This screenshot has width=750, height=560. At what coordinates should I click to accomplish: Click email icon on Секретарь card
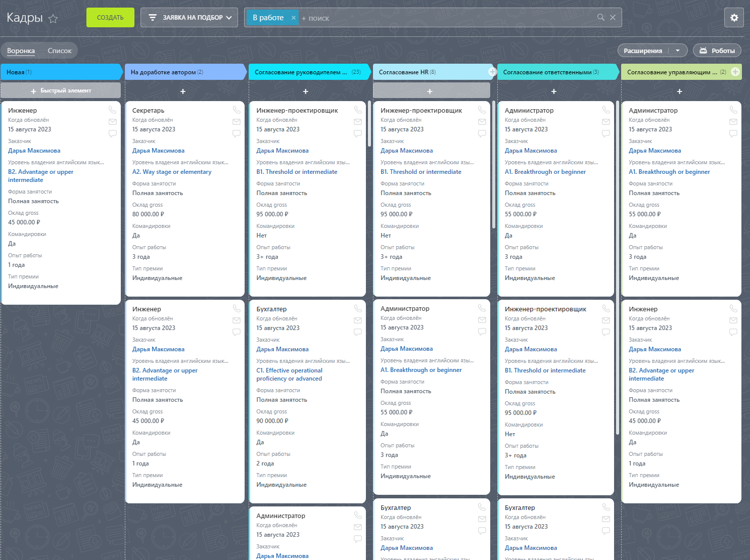coord(237,122)
